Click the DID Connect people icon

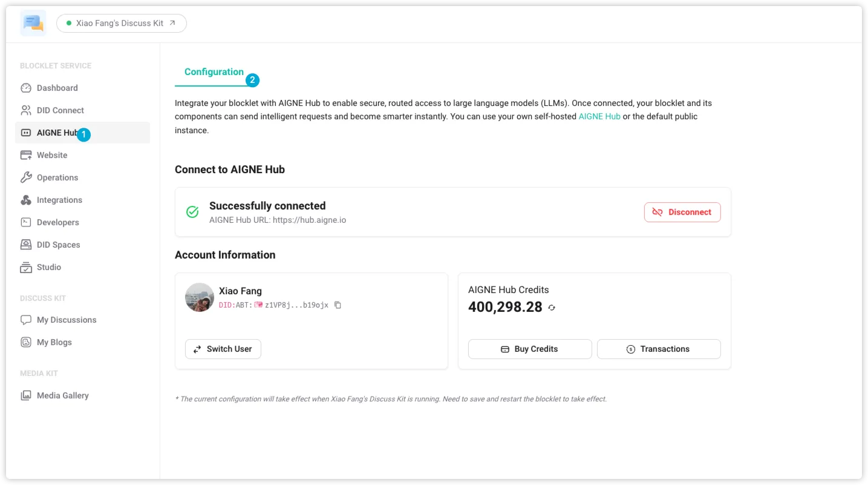click(x=26, y=110)
